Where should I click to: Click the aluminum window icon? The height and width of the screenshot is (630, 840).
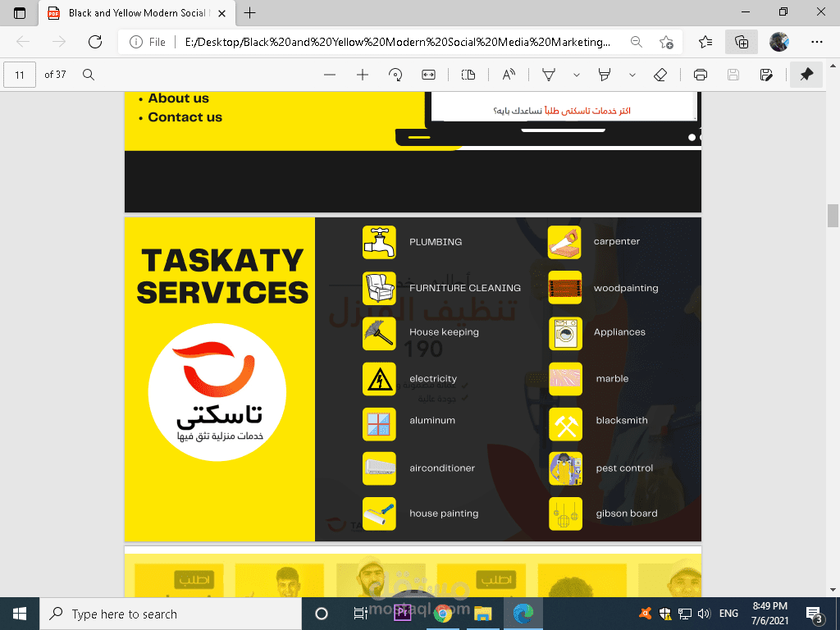[x=379, y=424]
